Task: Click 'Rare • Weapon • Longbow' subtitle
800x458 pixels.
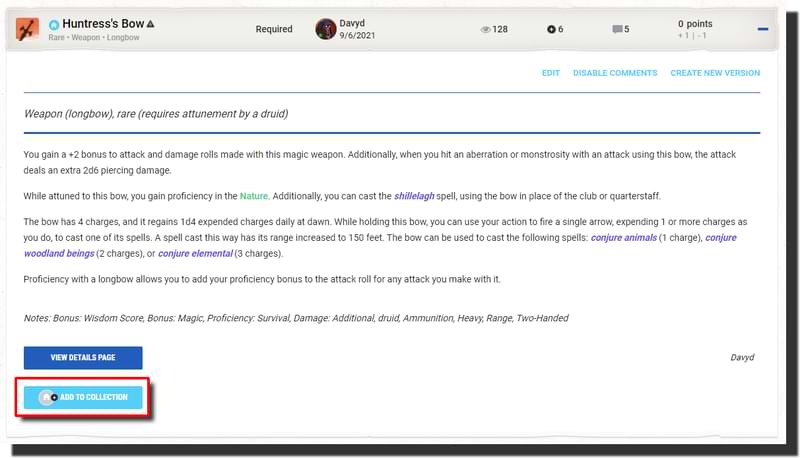Action: tap(94, 37)
